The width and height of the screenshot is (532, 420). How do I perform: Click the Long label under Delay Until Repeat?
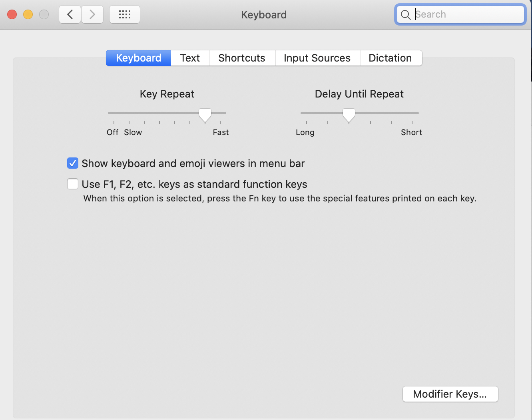[305, 132]
